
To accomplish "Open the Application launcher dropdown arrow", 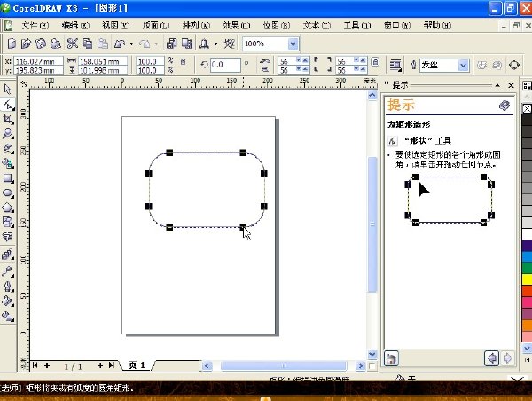I will coord(215,43).
